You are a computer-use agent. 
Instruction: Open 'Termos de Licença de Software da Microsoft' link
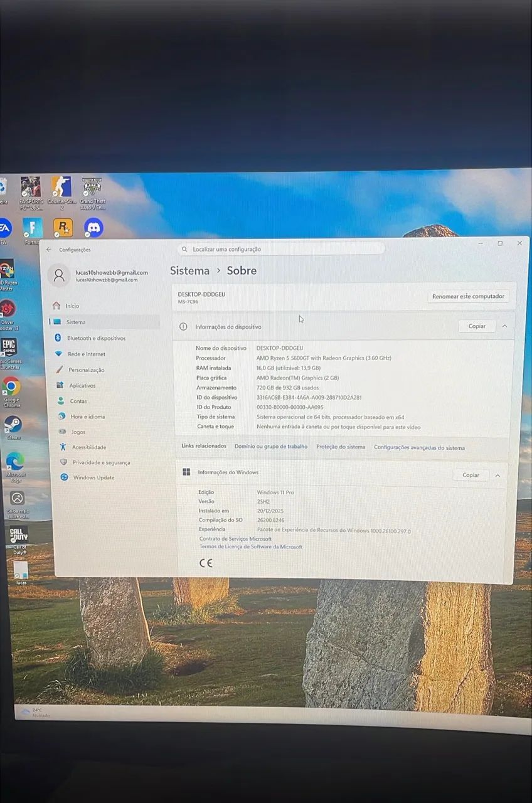pyautogui.click(x=251, y=547)
